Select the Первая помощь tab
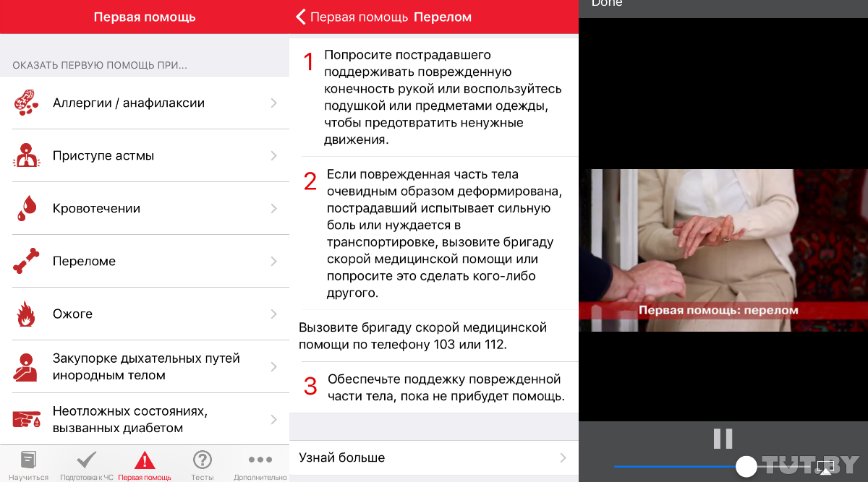Image resolution: width=868 pixels, height=482 pixels. [145, 465]
